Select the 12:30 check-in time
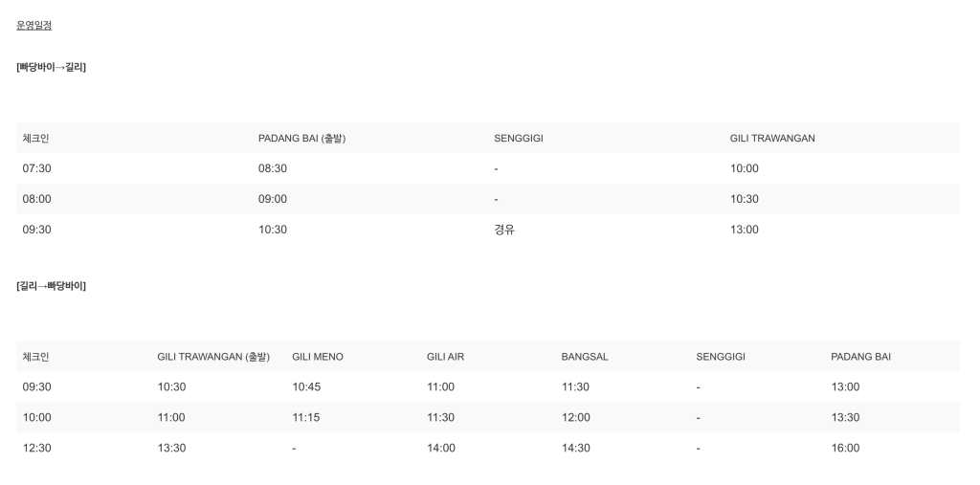Screen dimensions: 980x485 tap(37, 449)
